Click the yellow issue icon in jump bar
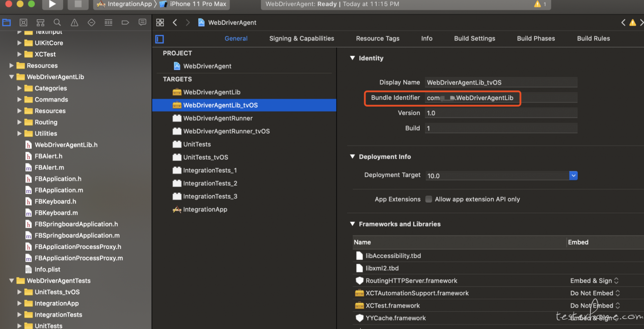The width and height of the screenshot is (644, 329). pyautogui.click(x=633, y=22)
